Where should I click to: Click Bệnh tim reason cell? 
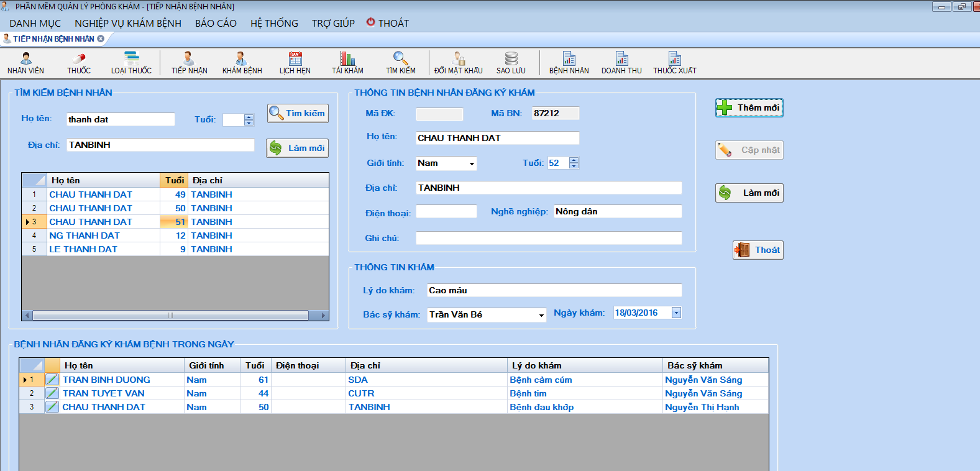(585, 393)
